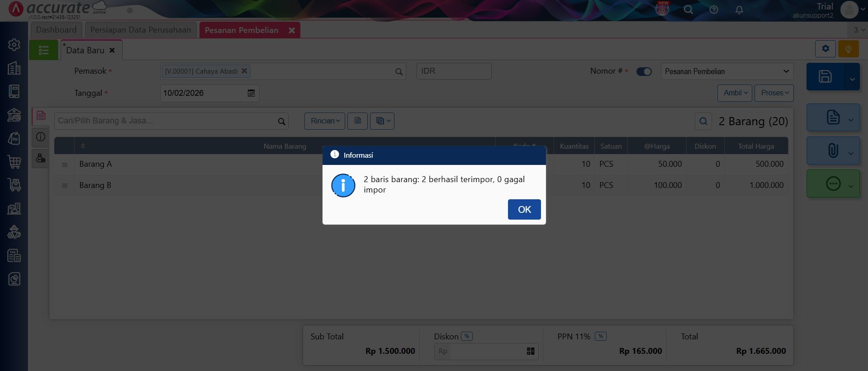868x371 pixels.
Task: Click the Cari/Pilih Barang & Jasa field
Action: (166, 121)
